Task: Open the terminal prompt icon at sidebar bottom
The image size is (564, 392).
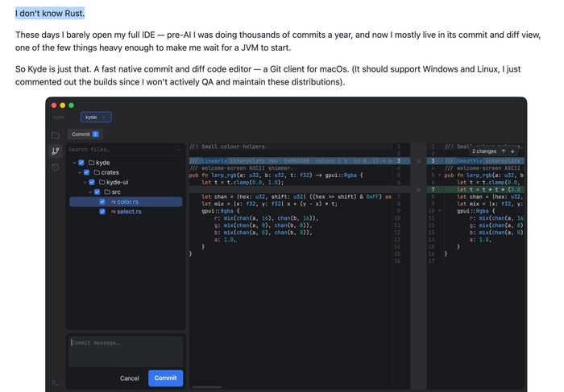Action: pos(55,382)
